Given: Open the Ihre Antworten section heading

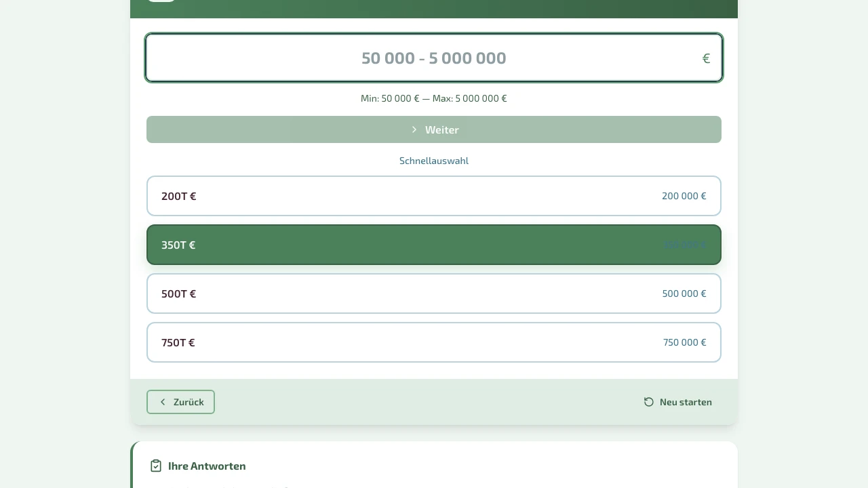Looking at the screenshot, I should [207, 466].
